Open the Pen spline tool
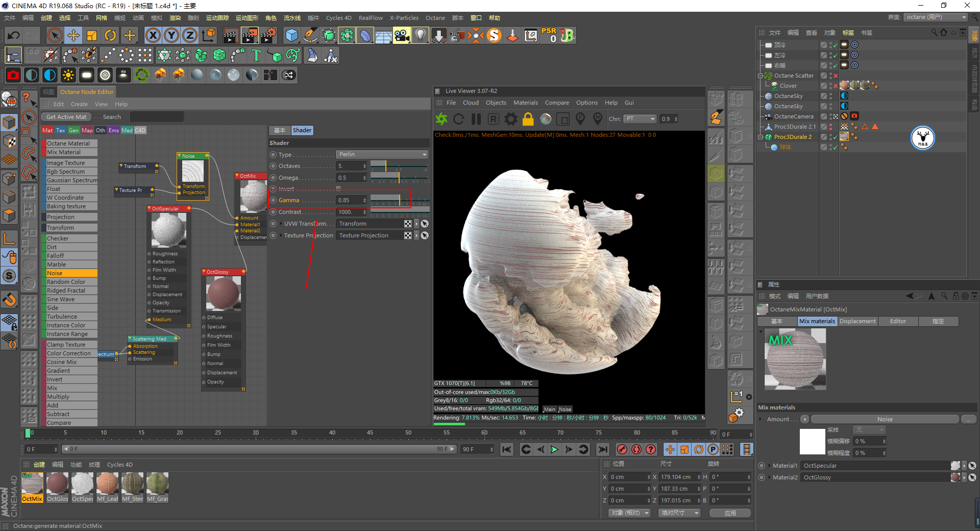Screen dimensions: 980x531 point(310,35)
